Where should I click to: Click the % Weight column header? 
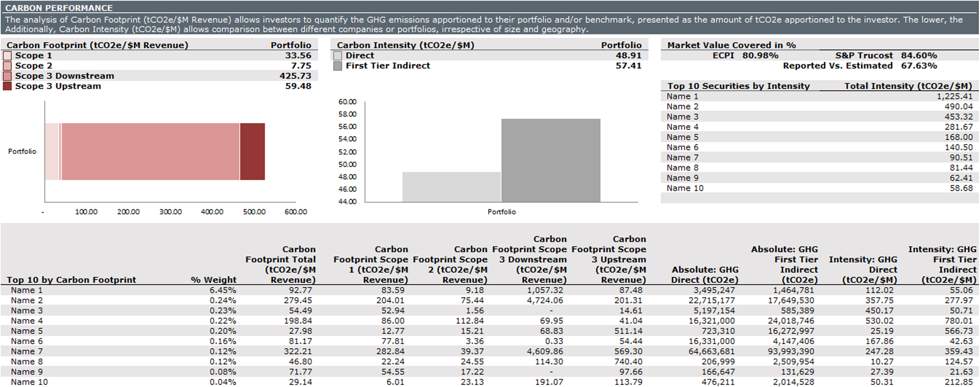213,280
